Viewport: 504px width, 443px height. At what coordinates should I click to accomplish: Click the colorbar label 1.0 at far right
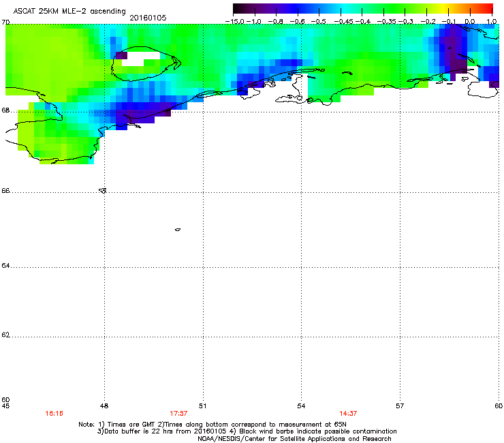(492, 22)
